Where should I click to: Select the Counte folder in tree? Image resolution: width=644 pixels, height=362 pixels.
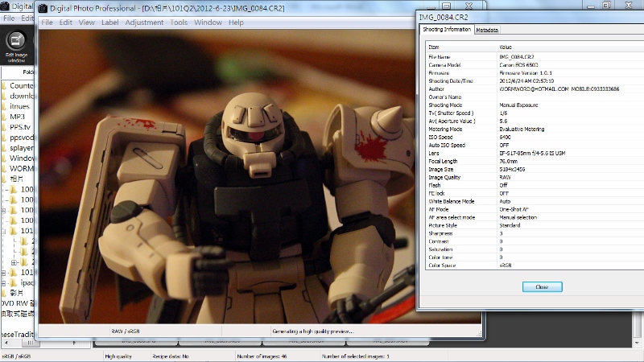(x=22, y=86)
